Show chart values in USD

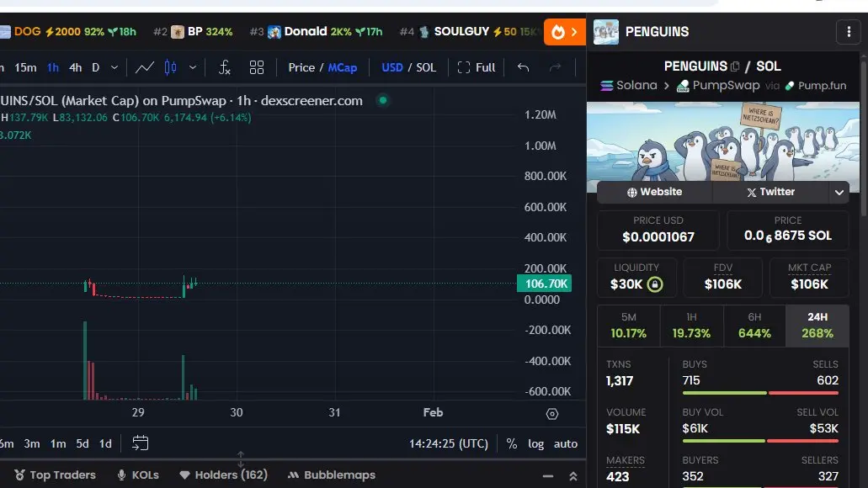(x=392, y=67)
